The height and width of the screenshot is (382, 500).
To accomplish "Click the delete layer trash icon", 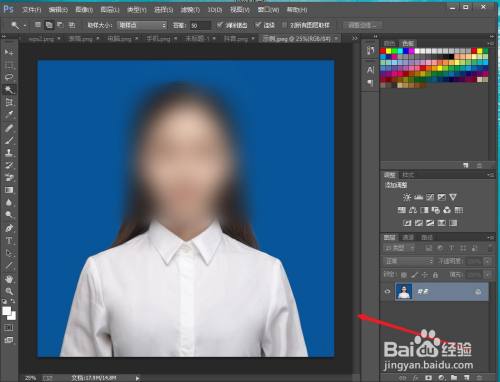I will coord(479,378).
